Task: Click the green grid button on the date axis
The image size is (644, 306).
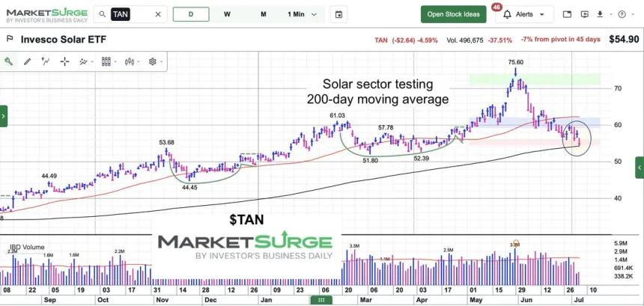Action: [321, 300]
